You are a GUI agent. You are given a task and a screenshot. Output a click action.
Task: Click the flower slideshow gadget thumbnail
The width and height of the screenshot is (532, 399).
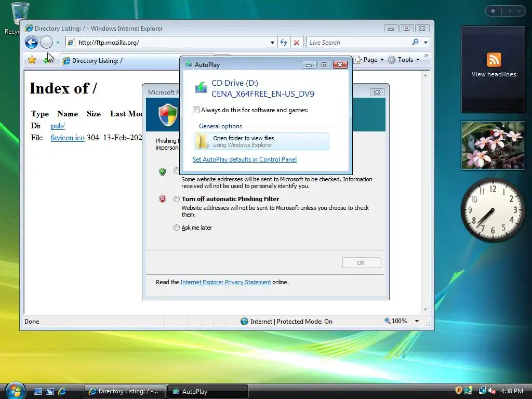point(493,145)
